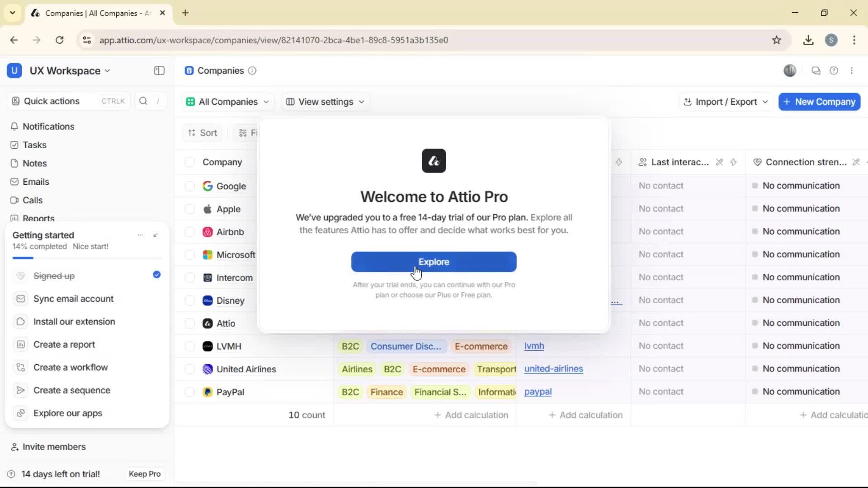Open the feed chat icon near avatar
Screen dimensions: 868x488
(x=816, y=70)
